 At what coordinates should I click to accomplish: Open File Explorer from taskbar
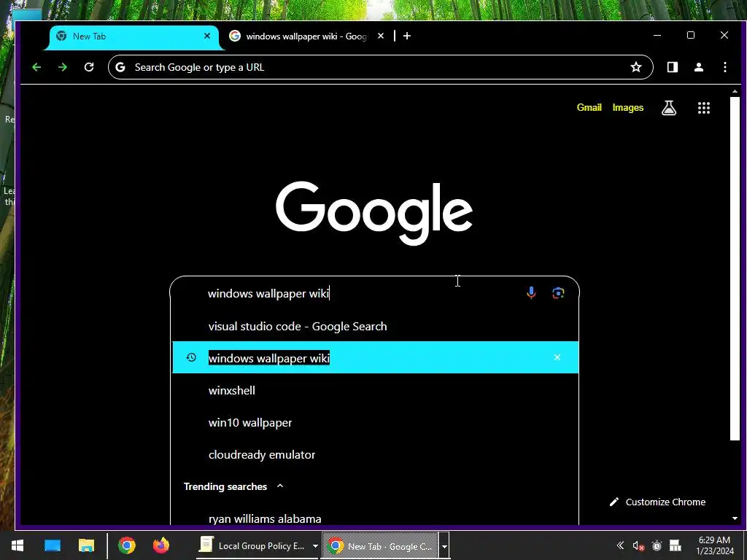point(86,545)
